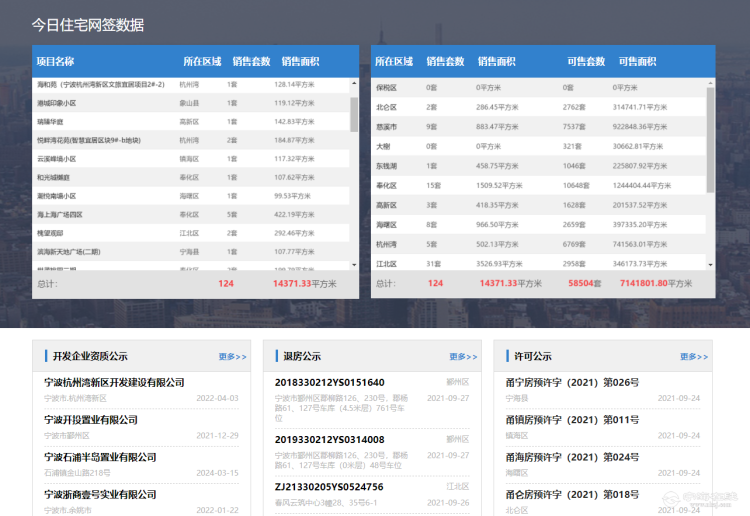
Task: Open 宁波浙商壹号实业有限公司 entry
Action: 100,494
